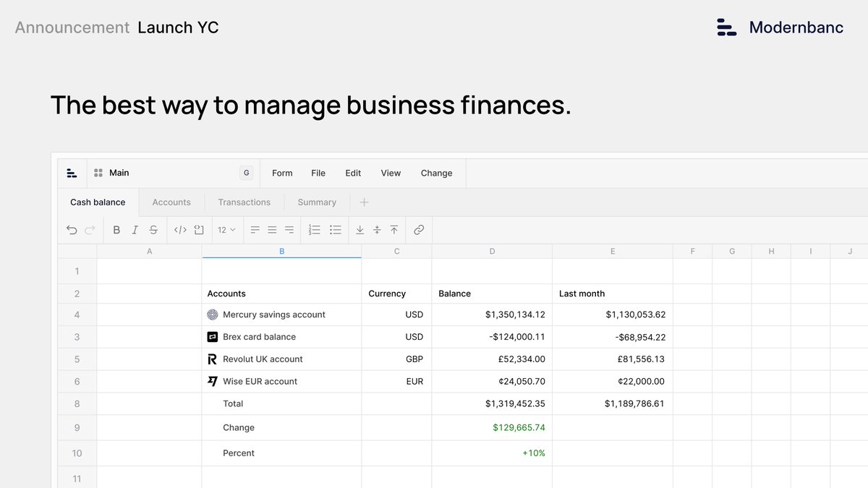The width and height of the screenshot is (868, 488).
Task: Select the £52,334.00 balance cell
Action: click(492, 359)
